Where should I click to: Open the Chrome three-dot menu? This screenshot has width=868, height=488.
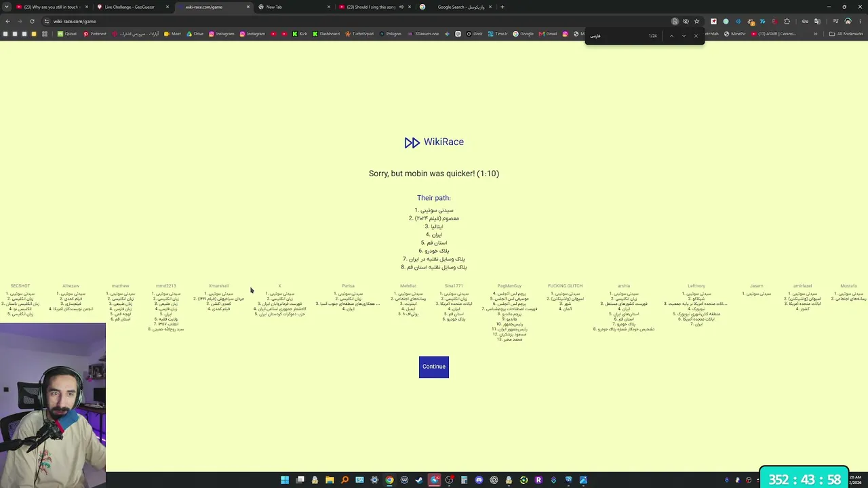pos(860,21)
